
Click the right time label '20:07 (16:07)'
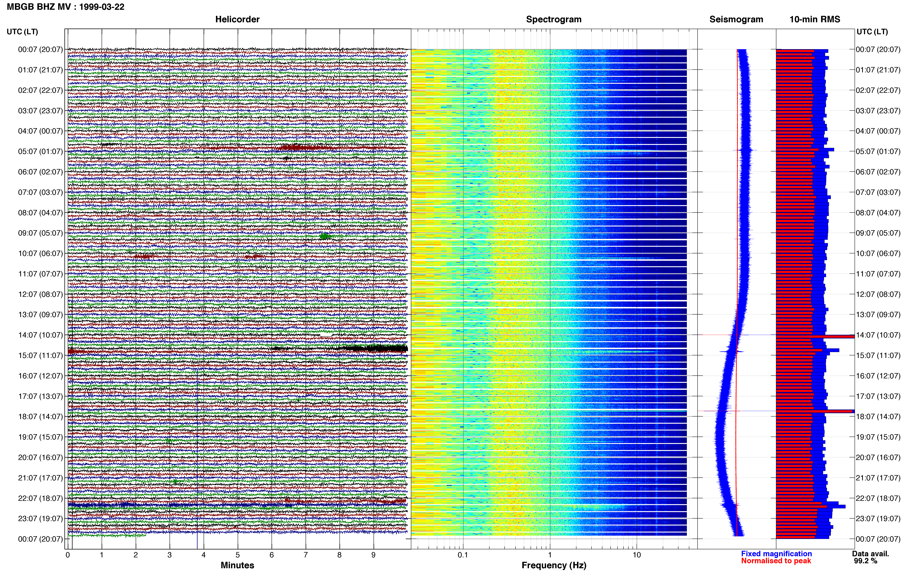(878, 458)
